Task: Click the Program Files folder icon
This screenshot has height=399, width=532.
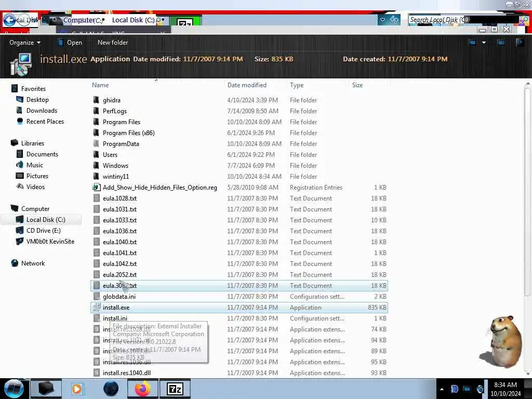Action: [96, 122]
